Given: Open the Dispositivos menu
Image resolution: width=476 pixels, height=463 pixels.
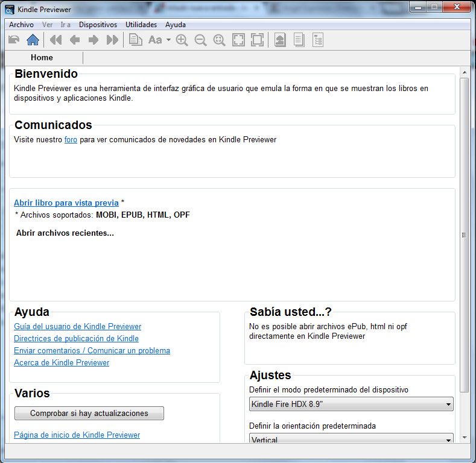Looking at the screenshot, I should click(98, 25).
